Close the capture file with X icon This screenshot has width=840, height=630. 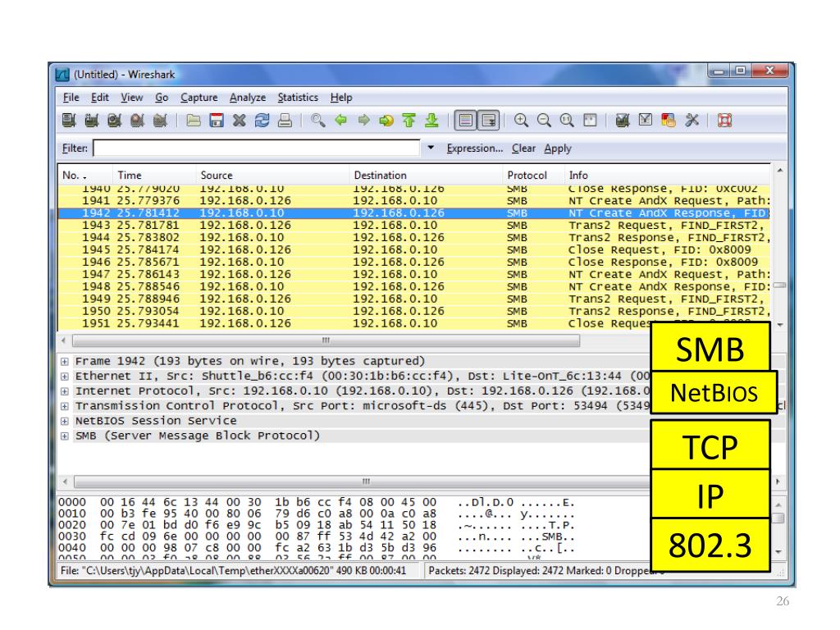click(240, 120)
